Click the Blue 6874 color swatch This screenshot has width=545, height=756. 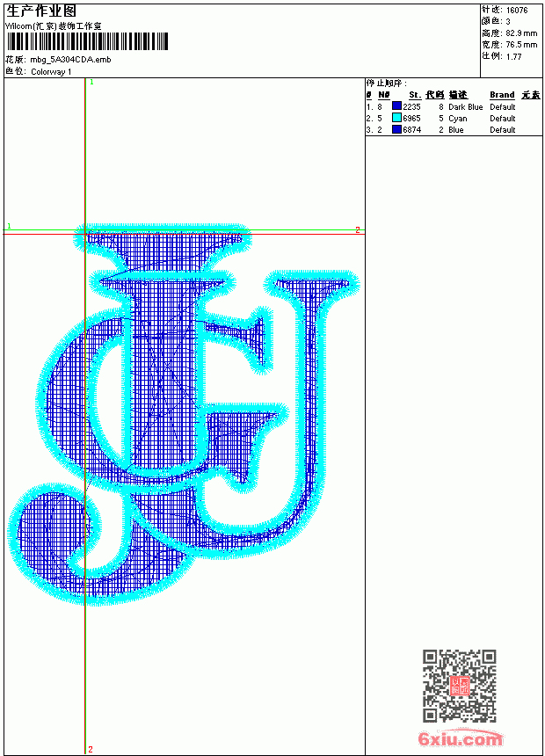pyautogui.click(x=396, y=129)
